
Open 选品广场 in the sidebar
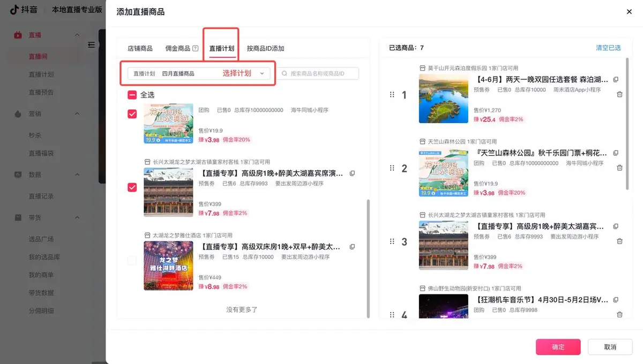pos(41,239)
